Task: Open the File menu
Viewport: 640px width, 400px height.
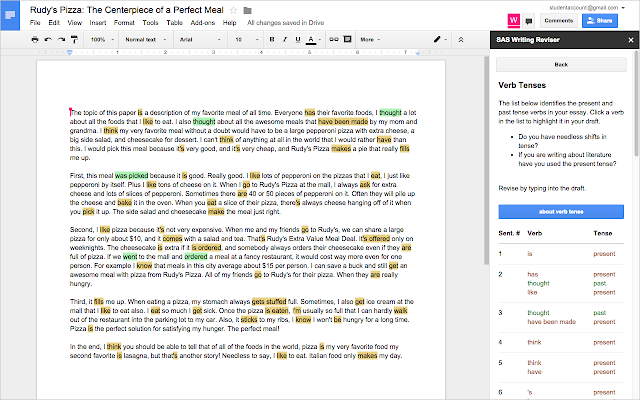Action: (x=35, y=23)
